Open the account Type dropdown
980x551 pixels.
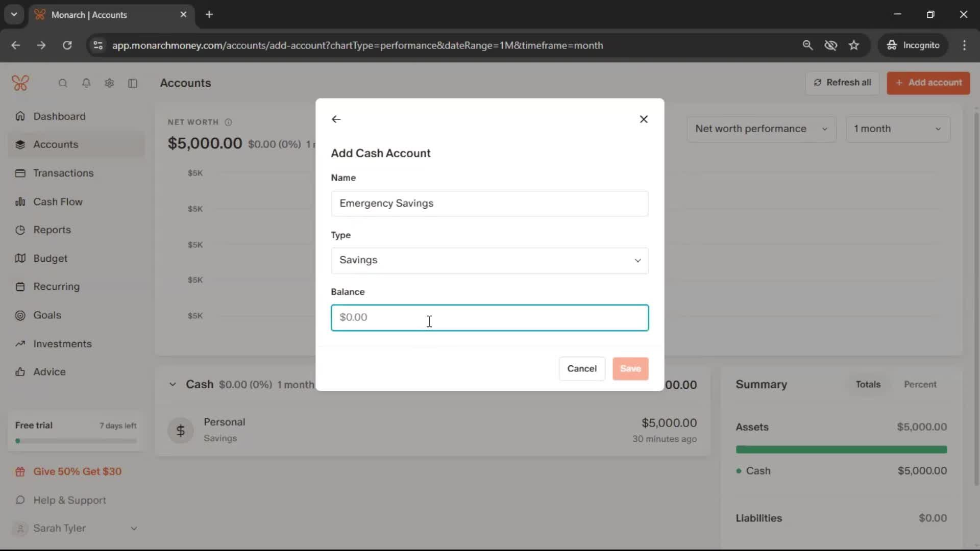pyautogui.click(x=489, y=261)
